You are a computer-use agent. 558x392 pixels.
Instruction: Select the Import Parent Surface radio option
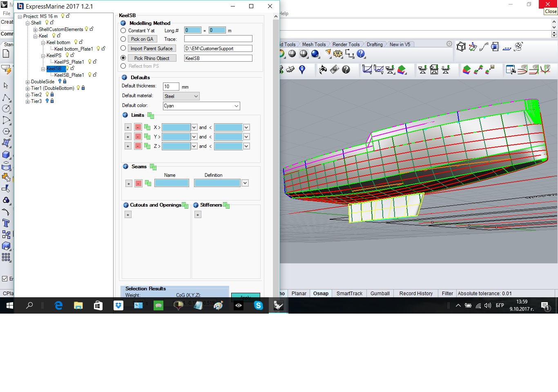[x=123, y=48]
